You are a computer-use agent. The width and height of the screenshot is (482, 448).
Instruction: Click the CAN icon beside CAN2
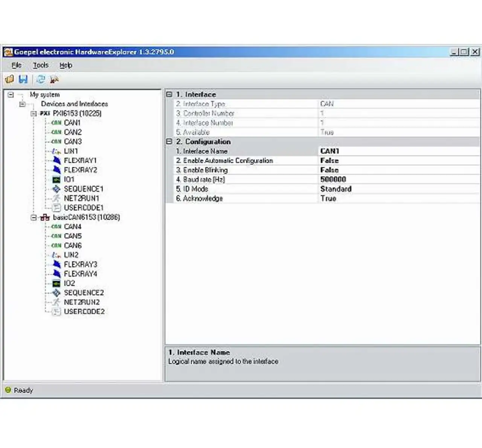pyautogui.click(x=56, y=132)
